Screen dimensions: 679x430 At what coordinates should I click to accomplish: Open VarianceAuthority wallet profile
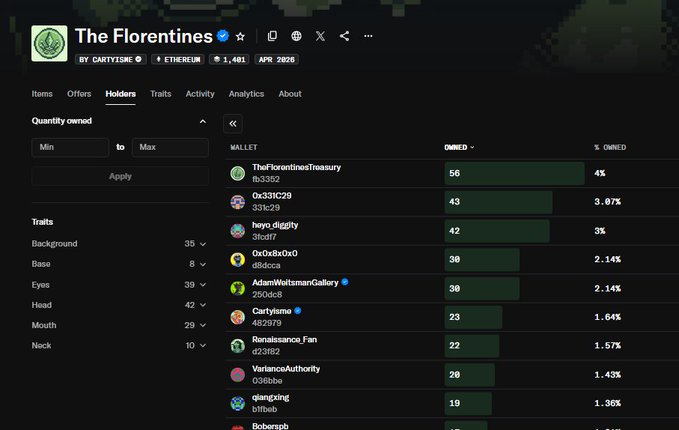(x=286, y=369)
